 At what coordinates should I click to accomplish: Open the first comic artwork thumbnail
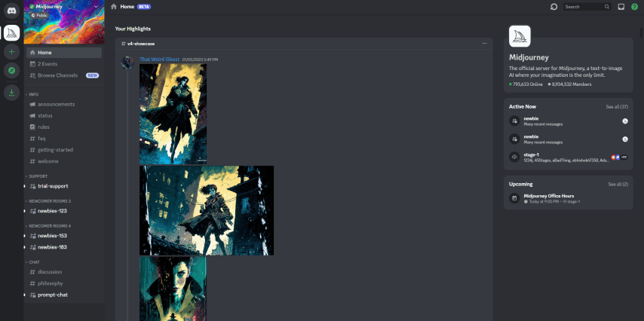click(173, 113)
